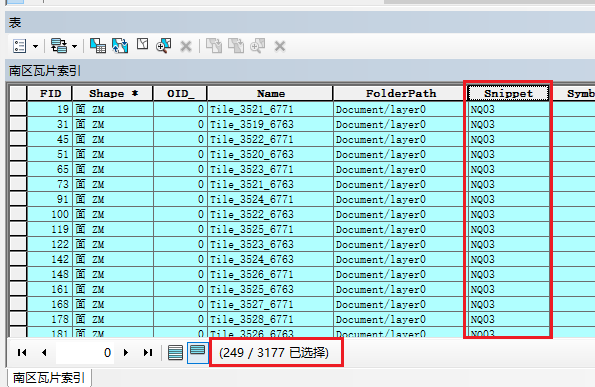Click the FID cell 148

point(50,274)
